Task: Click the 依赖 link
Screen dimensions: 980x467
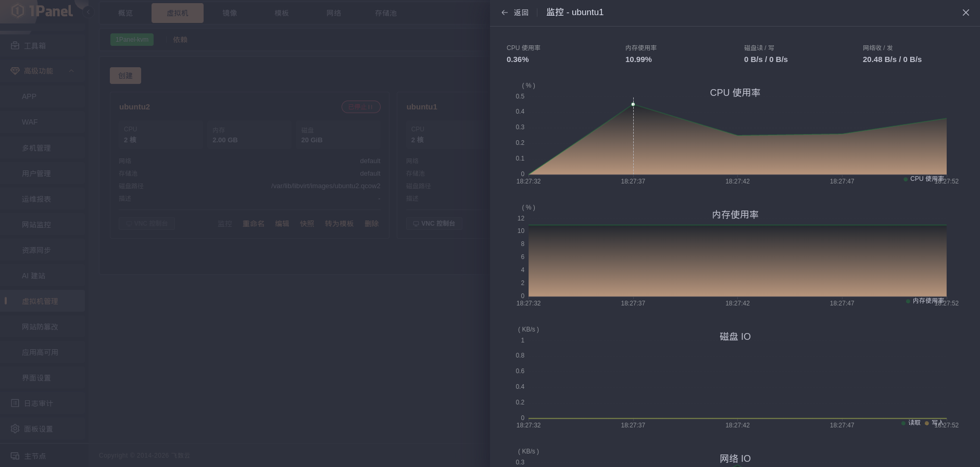Action: click(180, 40)
